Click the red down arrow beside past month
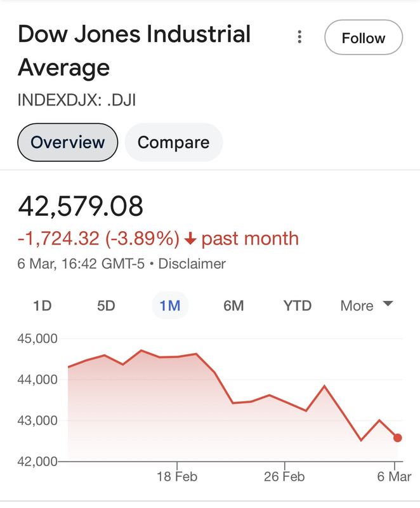 [190, 239]
